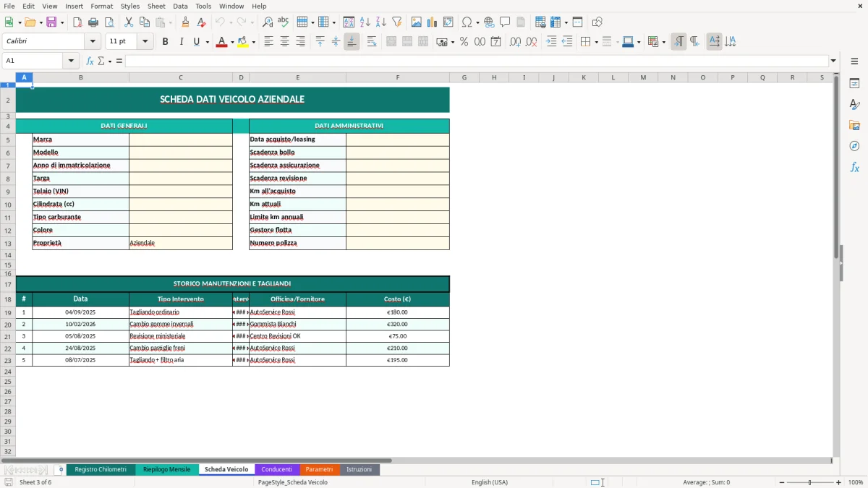Viewport: 868px width, 488px height.
Task: Open the Format menu
Action: tap(101, 6)
